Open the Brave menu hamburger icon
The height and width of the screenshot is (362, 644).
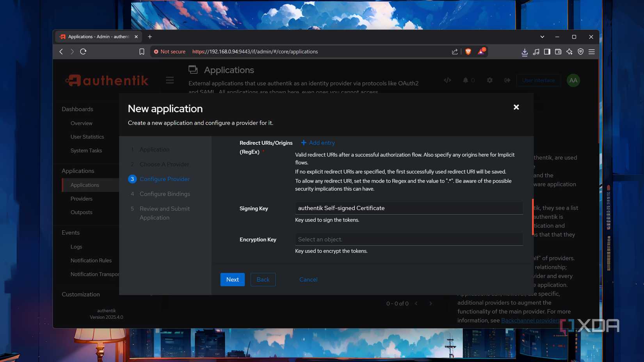tap(592, 51)
